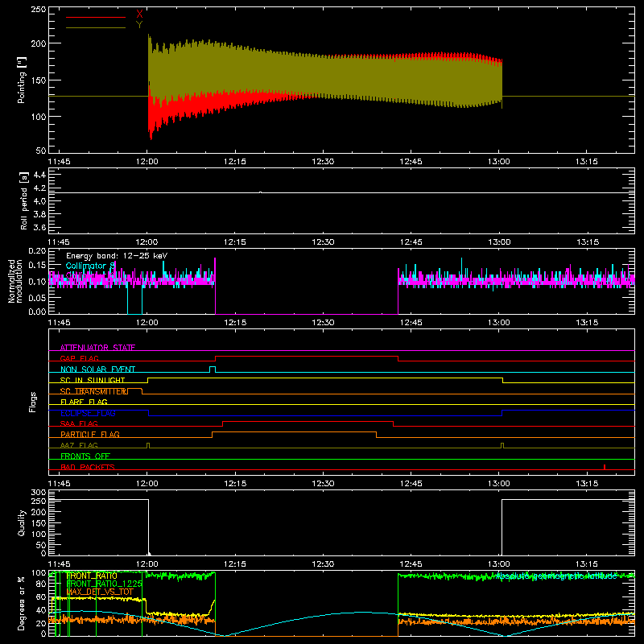Click the ATTENUATOR_STATE flag label
The width and height of the screenshot is (644, 644).
(97, 348)
